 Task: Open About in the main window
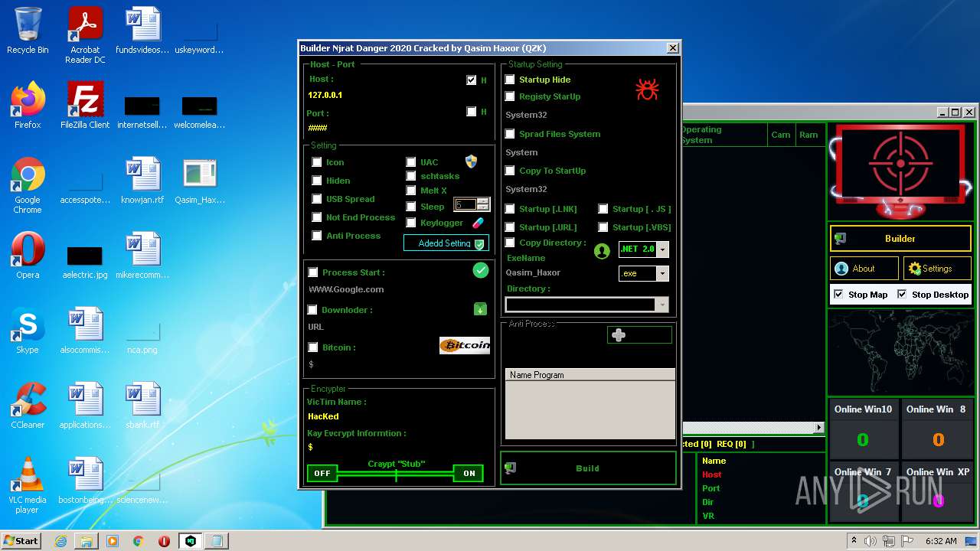(x=864, y=269)
